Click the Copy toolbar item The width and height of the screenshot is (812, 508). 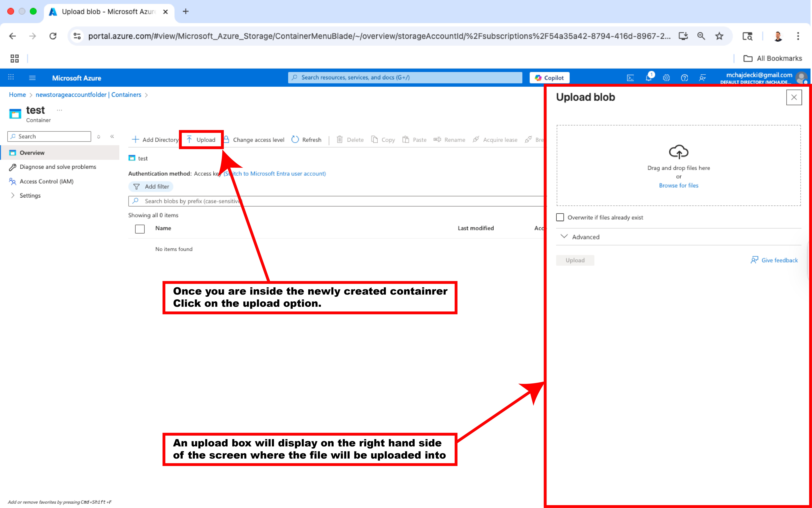[383, 140]
